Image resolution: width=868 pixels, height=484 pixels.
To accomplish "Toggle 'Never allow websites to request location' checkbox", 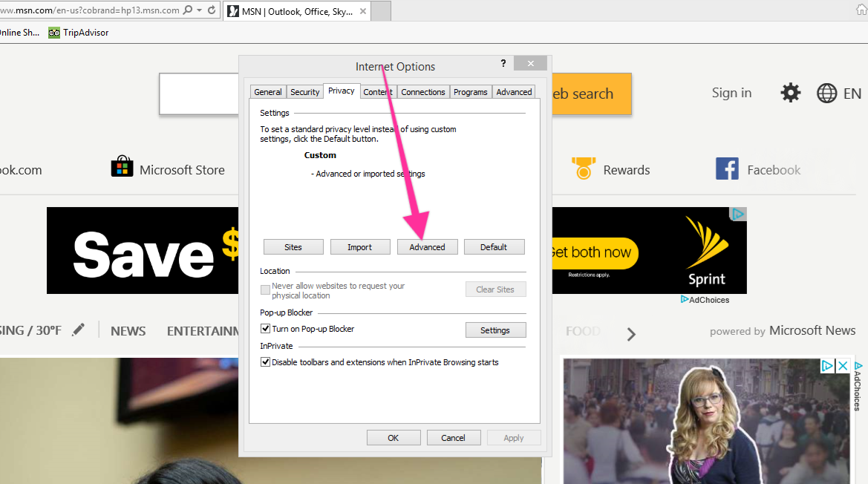I will (x=265, y=290).
